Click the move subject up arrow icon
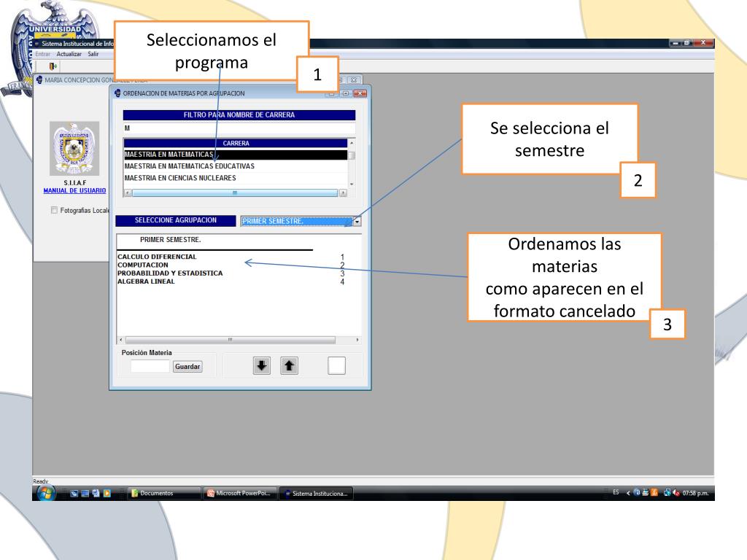 289,366
